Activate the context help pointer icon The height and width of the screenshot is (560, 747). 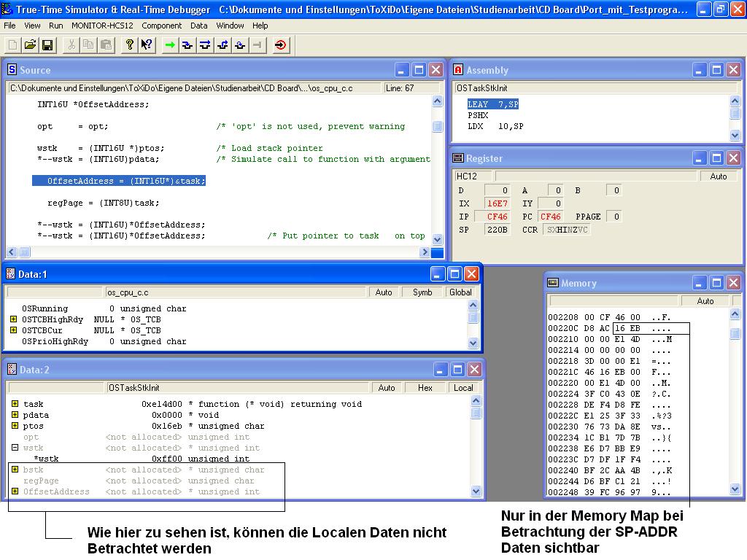pos(147,45)
